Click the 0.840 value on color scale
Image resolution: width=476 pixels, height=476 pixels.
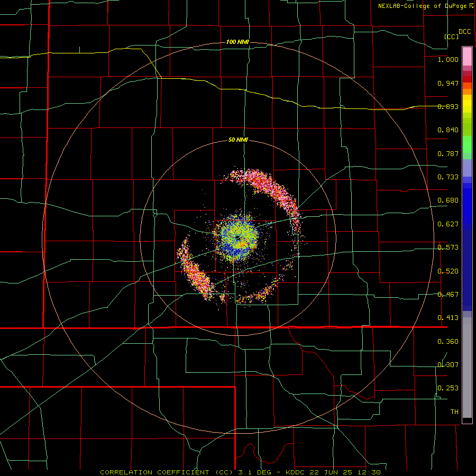point(448,130)
